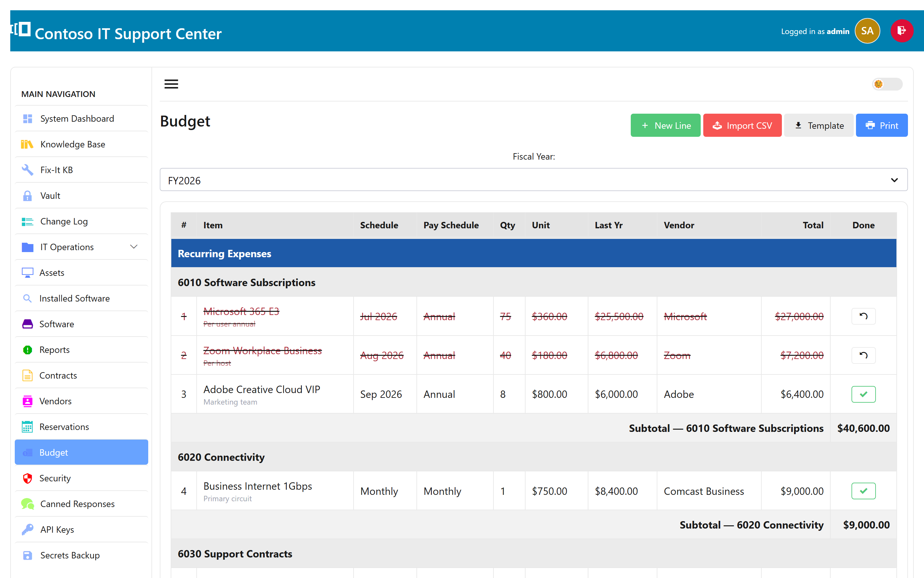Click the Canned Responses chat bubbles icon
Viewport: 924px width, 578px height.
coord(28,504)
